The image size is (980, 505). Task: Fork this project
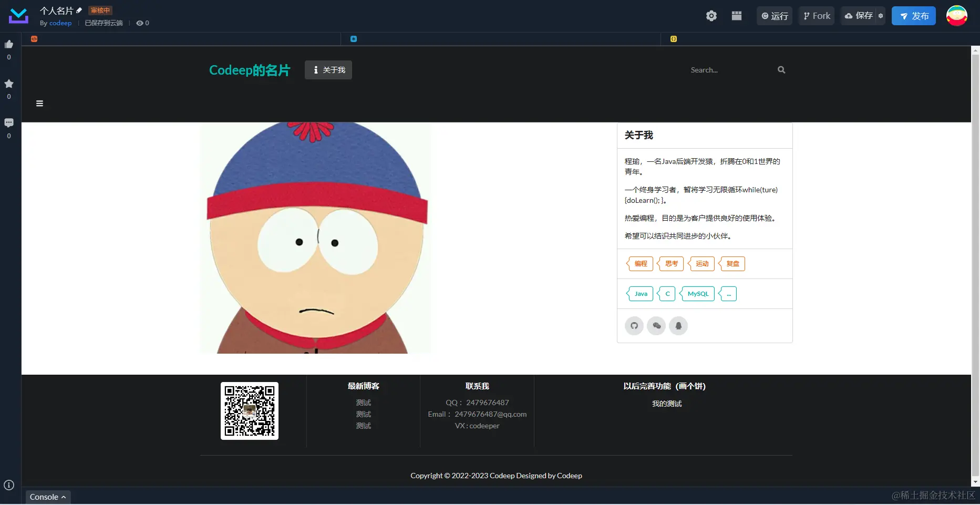[817, 16]
